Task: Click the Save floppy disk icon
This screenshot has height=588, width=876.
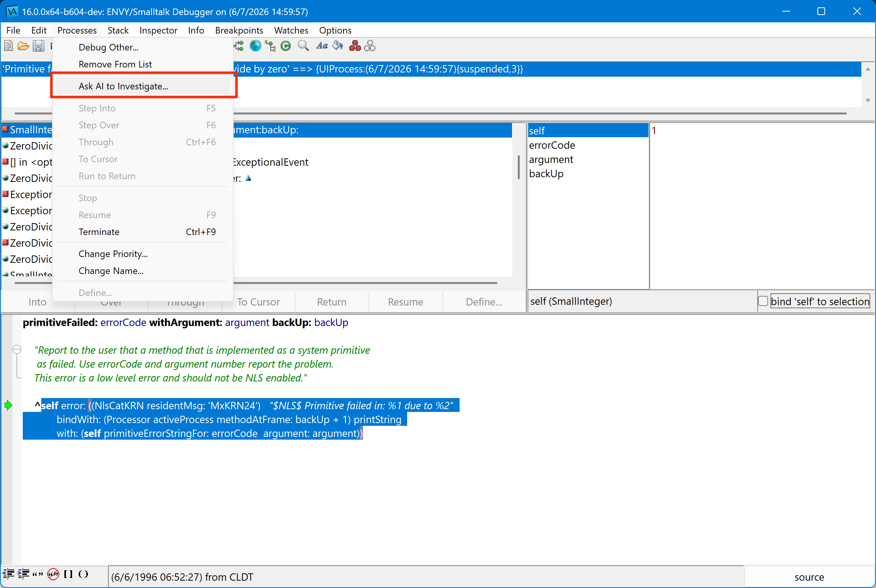Action: (x=38, y=46)
